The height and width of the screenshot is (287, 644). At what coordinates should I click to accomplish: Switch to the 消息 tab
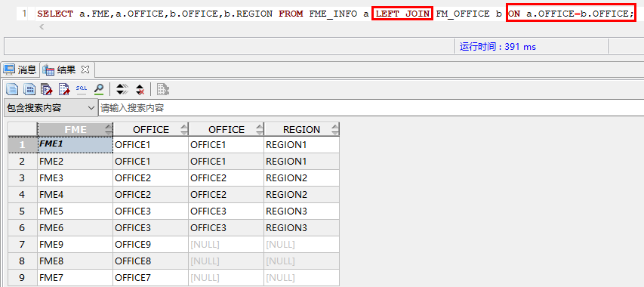pos(20,69)
